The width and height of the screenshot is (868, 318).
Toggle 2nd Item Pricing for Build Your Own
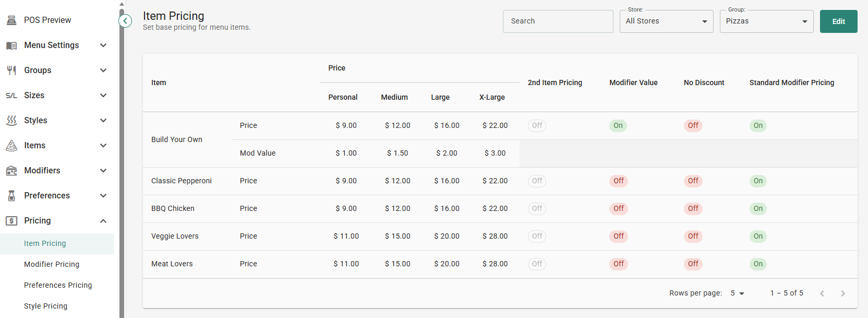point(537,125)
